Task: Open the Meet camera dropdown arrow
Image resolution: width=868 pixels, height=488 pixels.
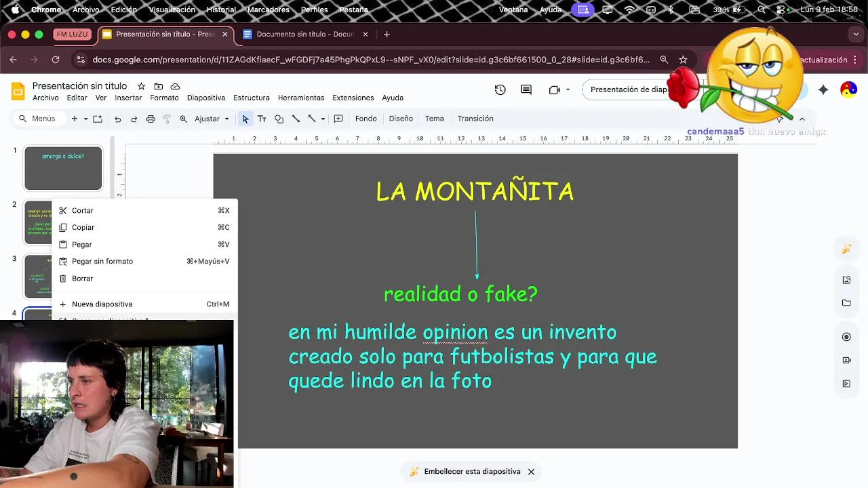Action: click(568, 89)
